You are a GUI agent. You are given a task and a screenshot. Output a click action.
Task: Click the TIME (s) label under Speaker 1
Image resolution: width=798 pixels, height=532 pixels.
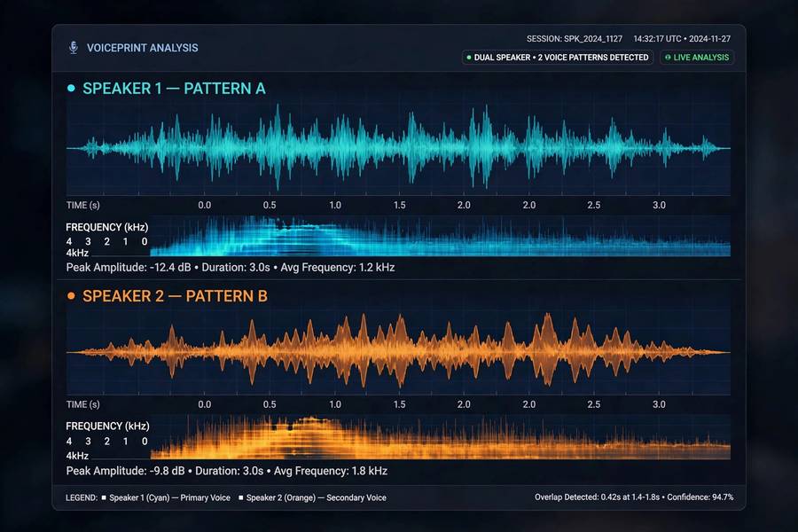pyautogui.click(x=83, y=205)
